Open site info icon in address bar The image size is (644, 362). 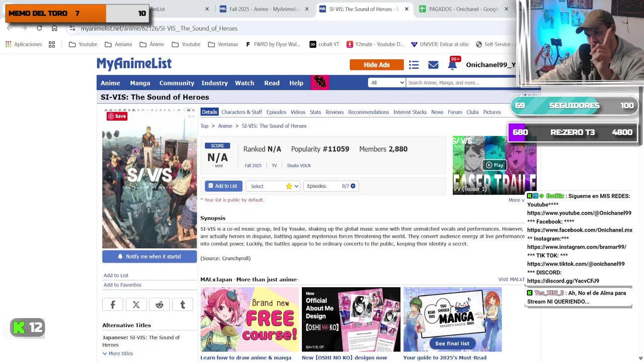(x=72, y=28)
